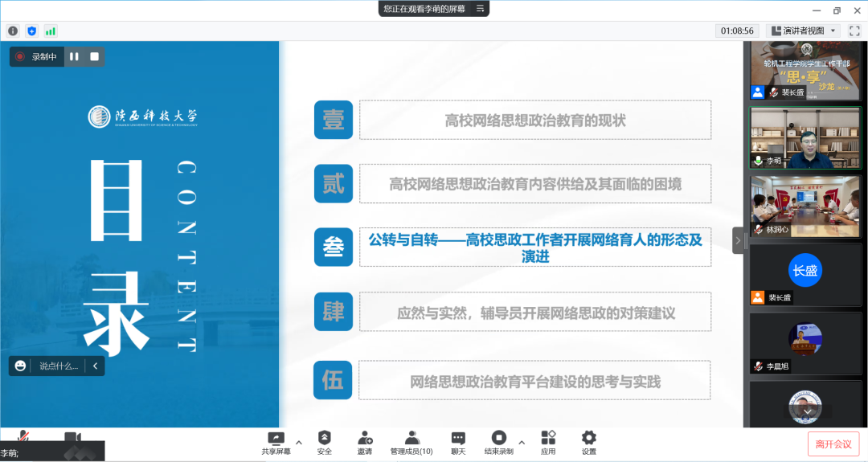The width and height of the screenshot is (868, 462).
Task: Click the 说点什么 chat input box
Action: 59,366
